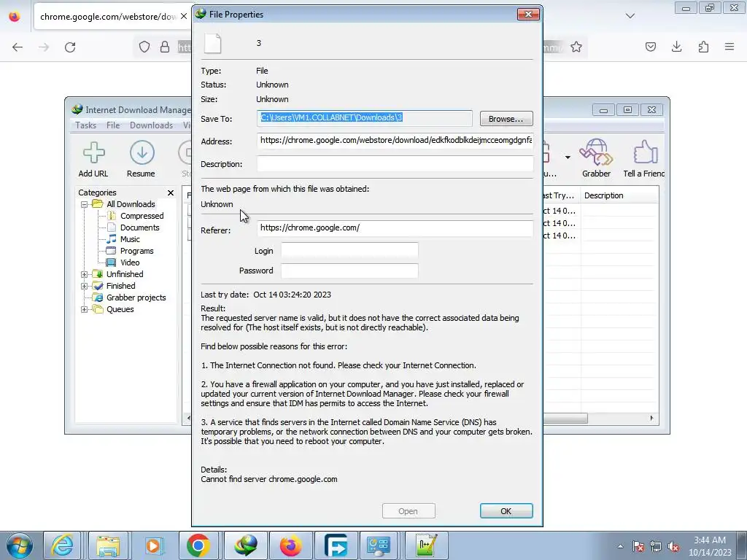Click the Browse... button
Viewport: 747px width, 560px height.
coord(506,119)
